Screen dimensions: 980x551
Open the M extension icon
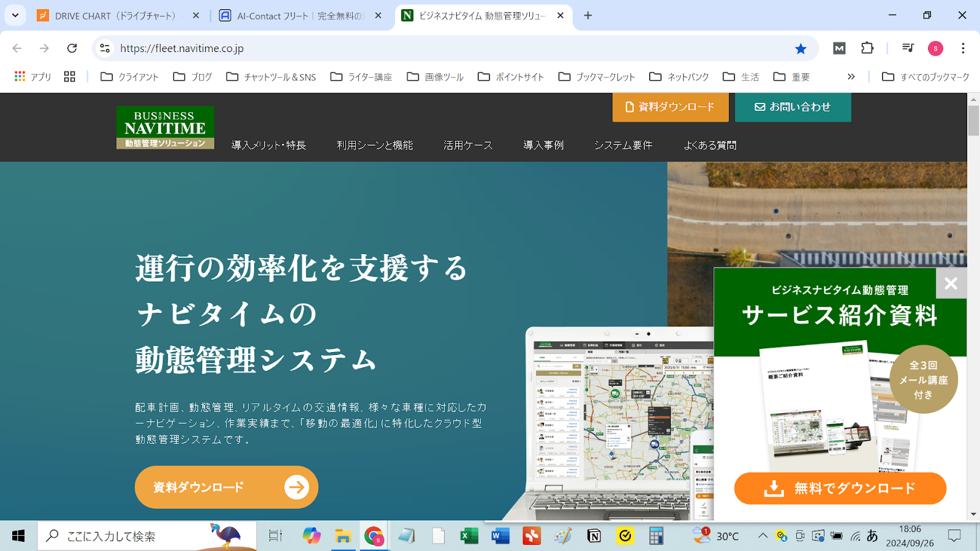click(839, 48)
